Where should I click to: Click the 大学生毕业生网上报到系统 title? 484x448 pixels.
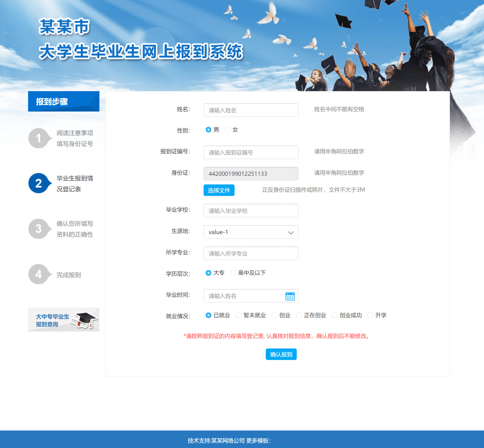tap(141, 51)
